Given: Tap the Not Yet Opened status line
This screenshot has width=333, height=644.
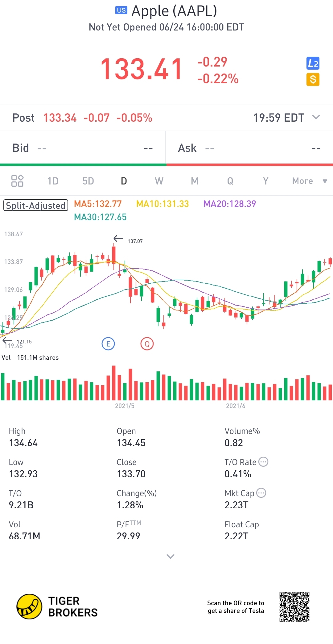Looking at the screenshot, I should 166,27.
